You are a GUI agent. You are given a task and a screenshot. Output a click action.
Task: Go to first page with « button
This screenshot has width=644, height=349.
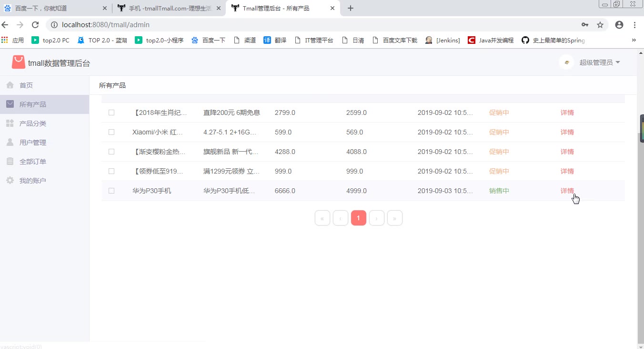tap(322, 218)
